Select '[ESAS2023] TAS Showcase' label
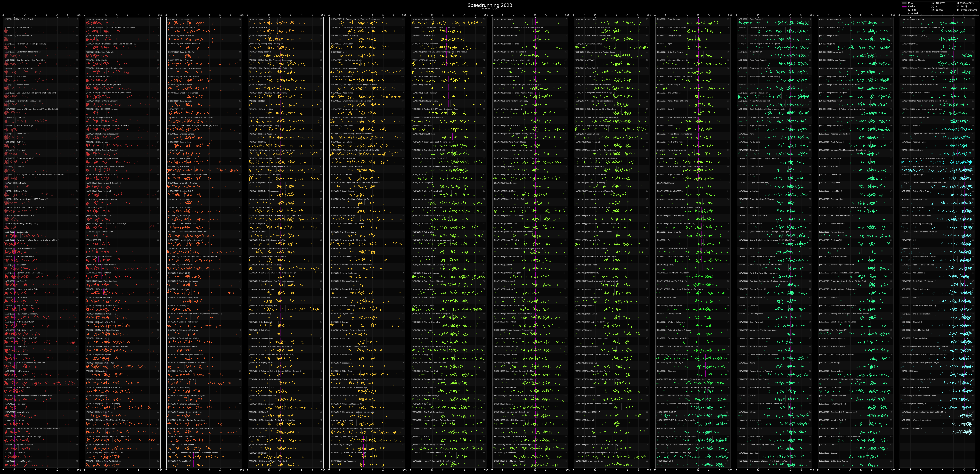Image resolution: width=980 pixels, height=474 pixels. pyautogui.click(x=424, y=60)
